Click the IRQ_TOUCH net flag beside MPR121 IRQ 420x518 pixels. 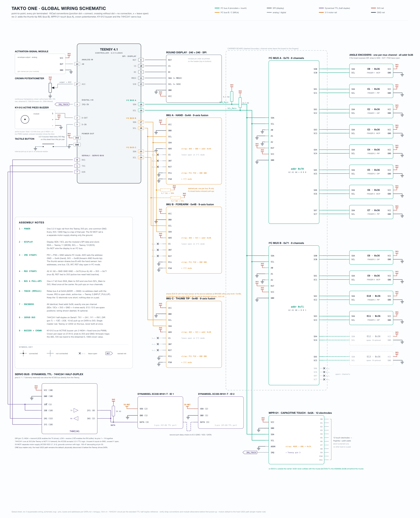pos(250,452)
